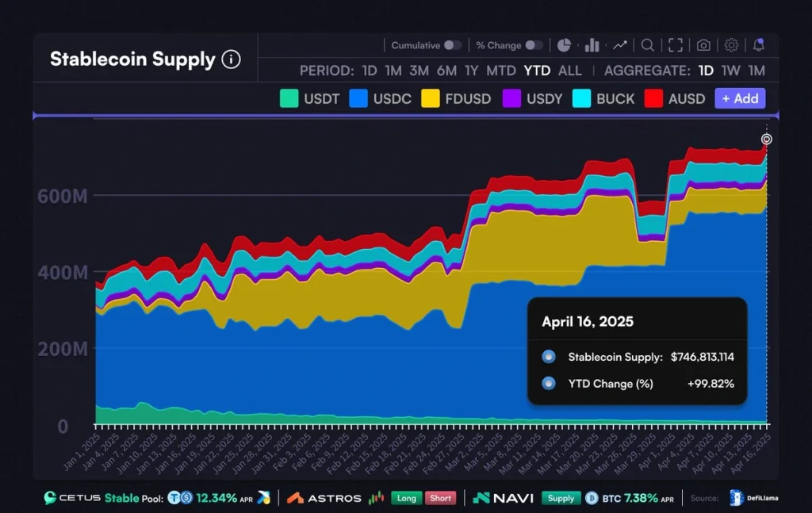Enable the Cumulative toggle
The width and height of the screenshot is (812, 513).
[x=452, y=45]
